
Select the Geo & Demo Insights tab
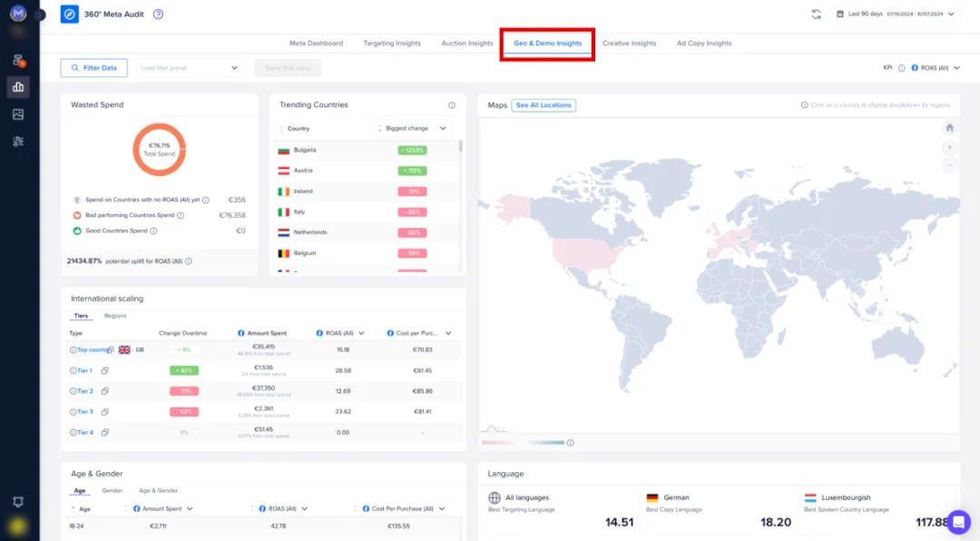coord(547,44)
